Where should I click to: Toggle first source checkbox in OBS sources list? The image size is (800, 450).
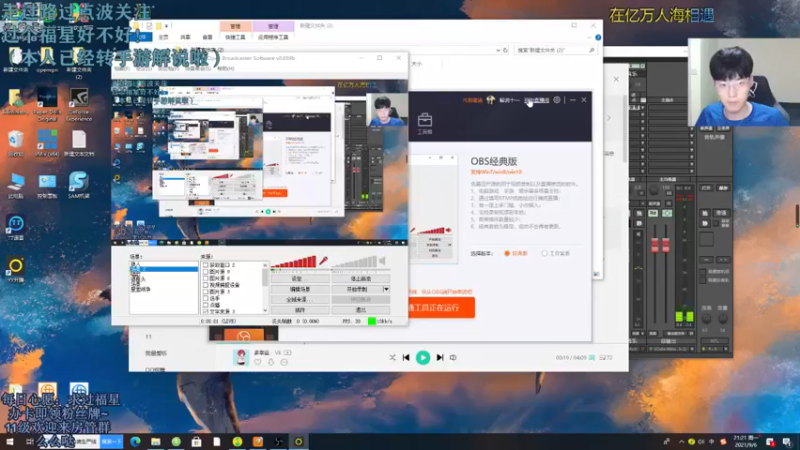(x=206, y=265)
